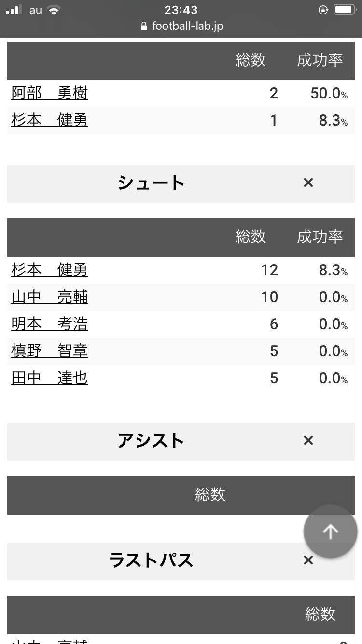Open 田中 達也 player link
Image resolution: width=362 pixels, height=644 pixels.
click(x=50, y=378)
